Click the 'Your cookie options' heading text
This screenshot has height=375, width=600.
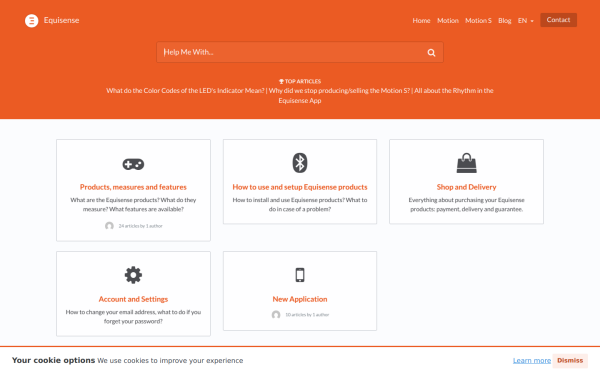tap(53, 360)
